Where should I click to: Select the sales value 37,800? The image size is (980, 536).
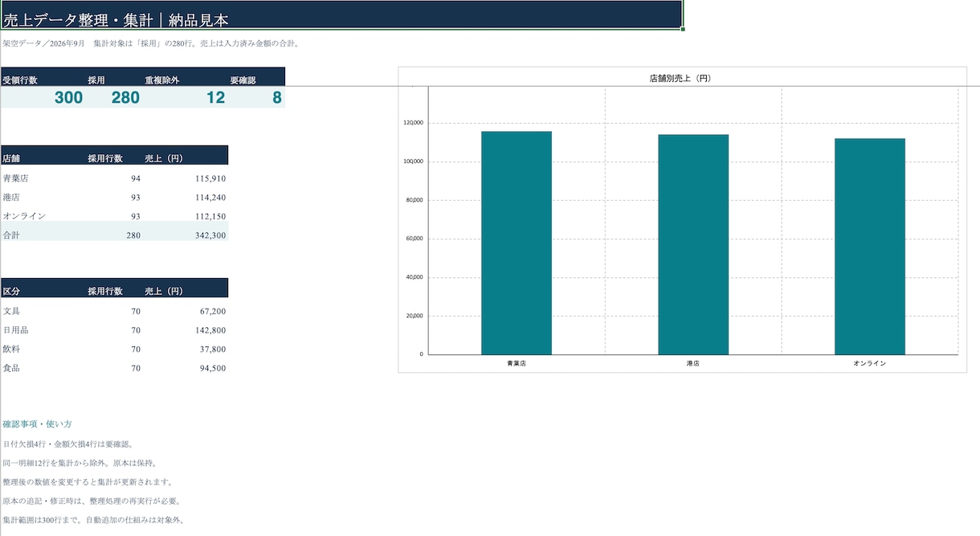212,350
